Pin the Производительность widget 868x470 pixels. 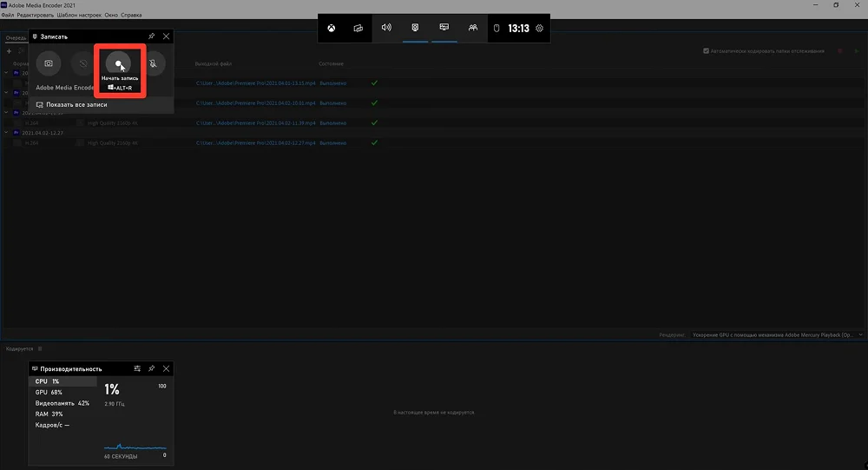click(x=152, y=369)
